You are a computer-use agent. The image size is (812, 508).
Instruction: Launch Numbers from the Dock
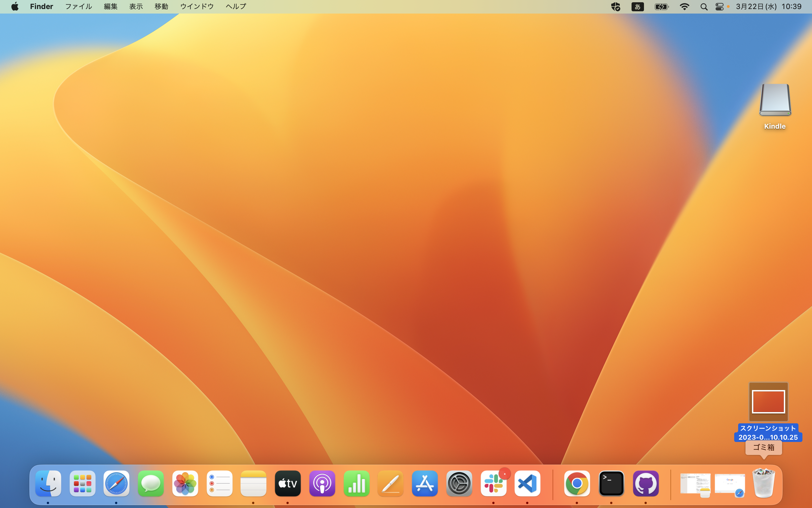tap(357, 483)
